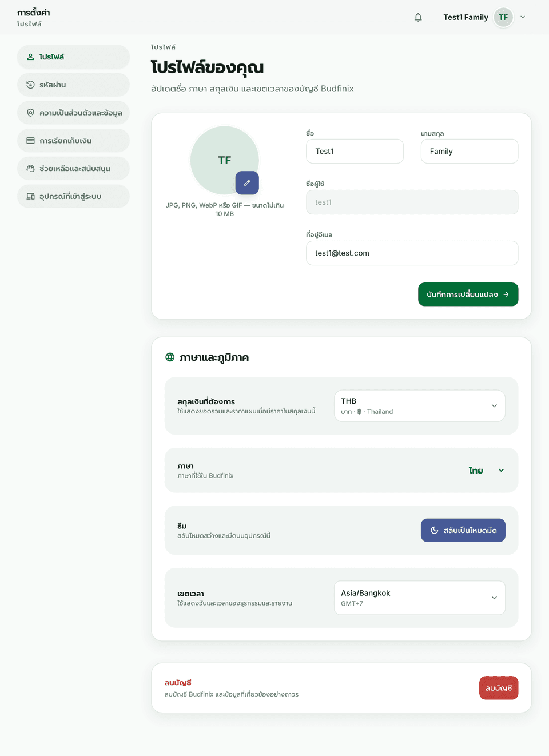Click the Test1 Family name in header
This screenshot has width=549, height=756.
tap(466, 17)
